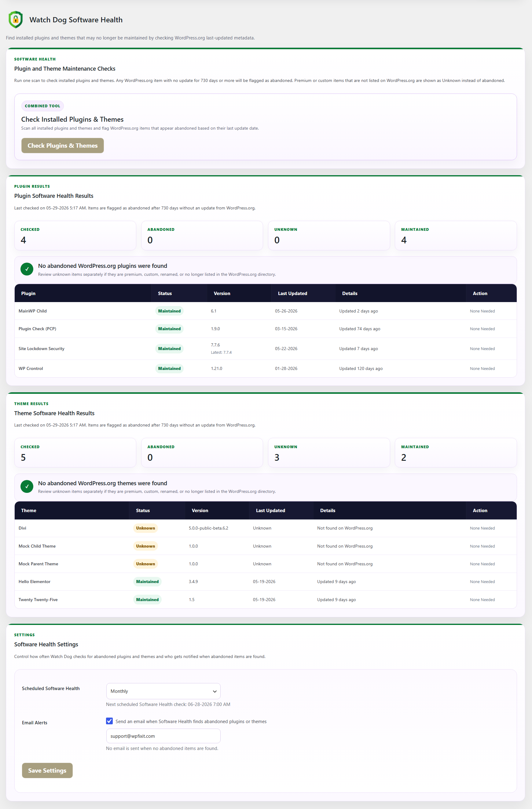The image size is (532, 809).
Task: Click the plugin UNKNOWN summary card
Action: click(329, 235)
